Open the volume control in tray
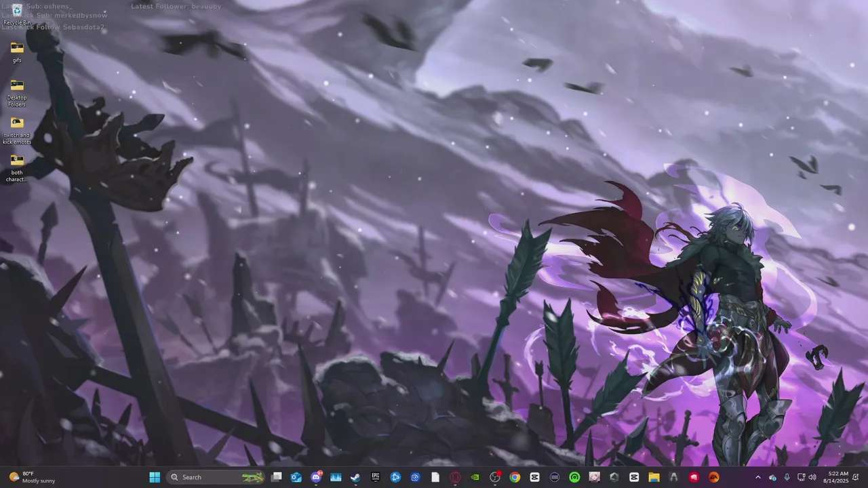868x488 pixels. [x=812, y=477]
